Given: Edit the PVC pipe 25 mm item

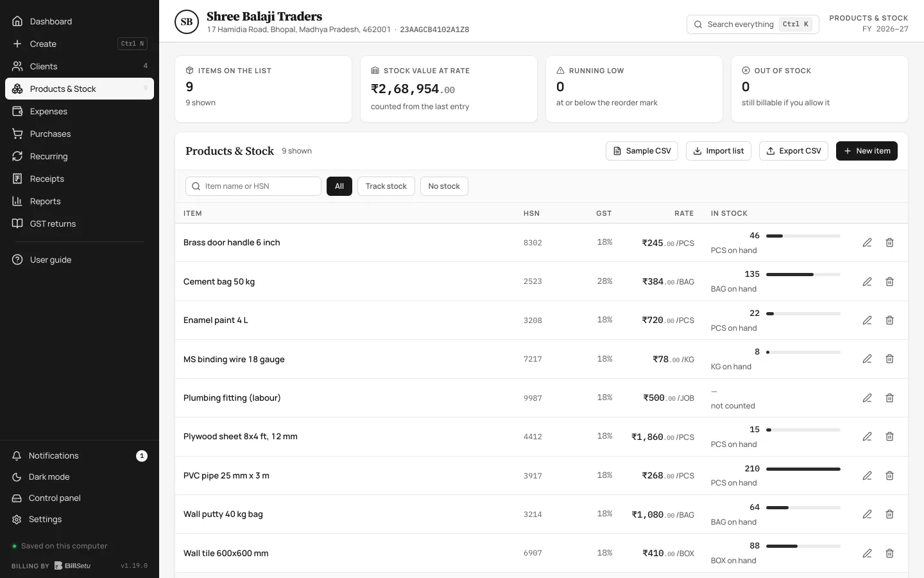Looking at the screenshot, I should (867, 476).
